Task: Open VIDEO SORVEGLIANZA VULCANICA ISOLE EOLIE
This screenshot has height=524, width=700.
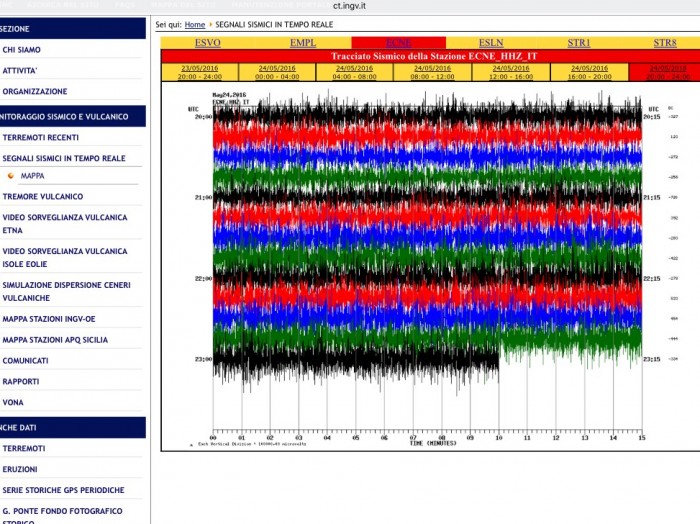Action: coord(65,258)
